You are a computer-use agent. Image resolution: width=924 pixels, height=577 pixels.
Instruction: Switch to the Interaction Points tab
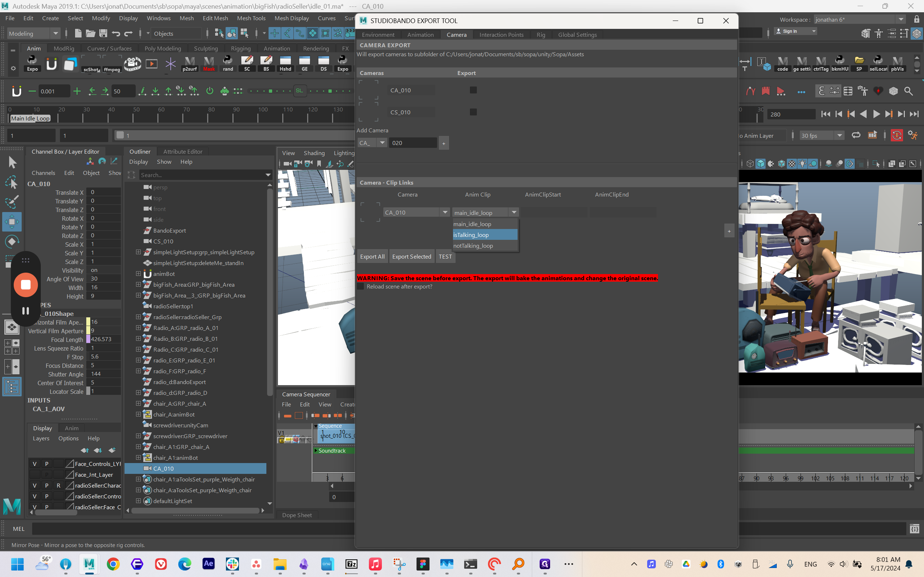coord(501,35)
